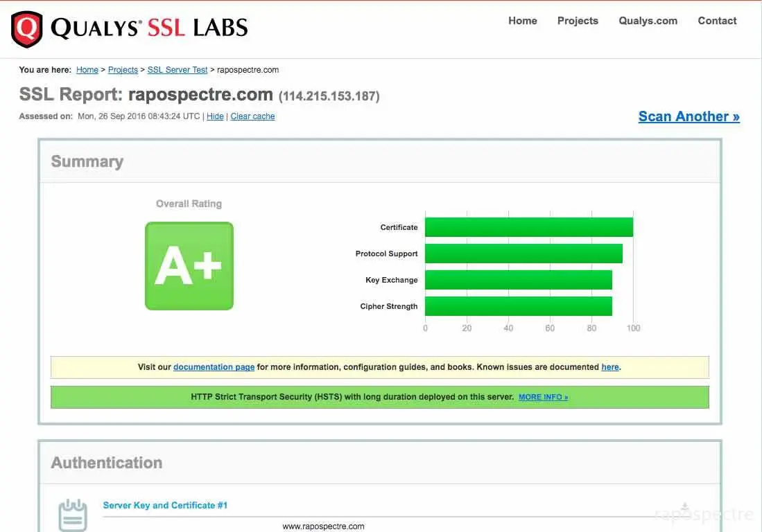Click the Key Exchange score bar

[519, 280]
